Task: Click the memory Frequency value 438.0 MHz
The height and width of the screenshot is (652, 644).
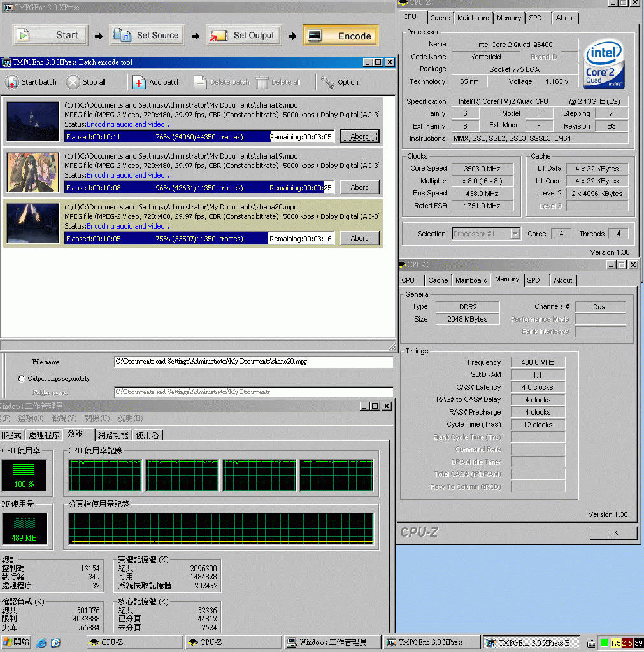Action: 538,362
